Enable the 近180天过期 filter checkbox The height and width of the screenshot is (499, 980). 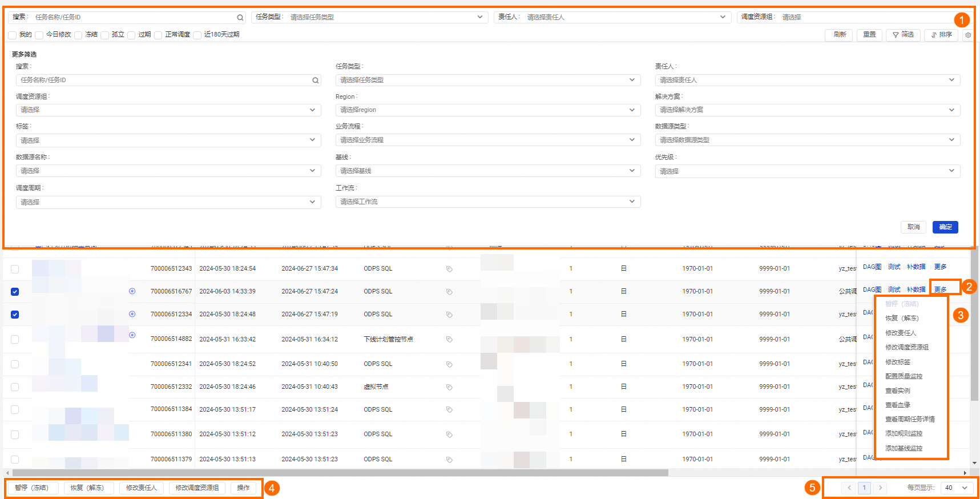(197, 35)
